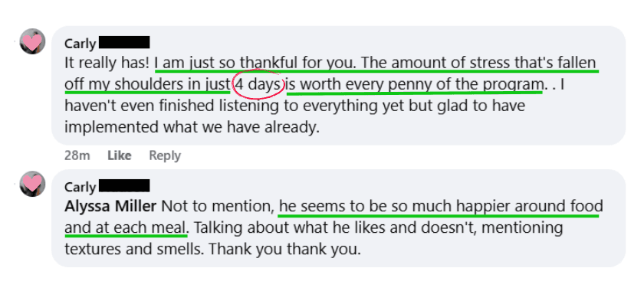The image size is (644, 291).
Task: Click the "implemented what we have already" line
Action: (x=192, y=127)
